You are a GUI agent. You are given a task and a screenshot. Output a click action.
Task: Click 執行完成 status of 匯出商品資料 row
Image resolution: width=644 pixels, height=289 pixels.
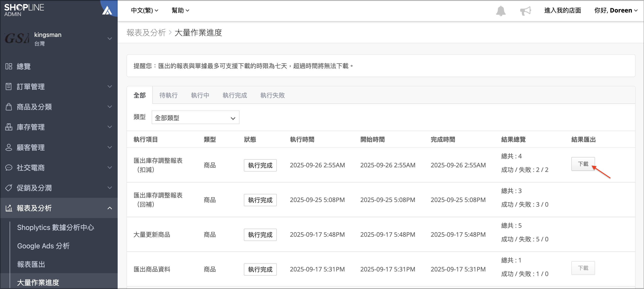260,269
